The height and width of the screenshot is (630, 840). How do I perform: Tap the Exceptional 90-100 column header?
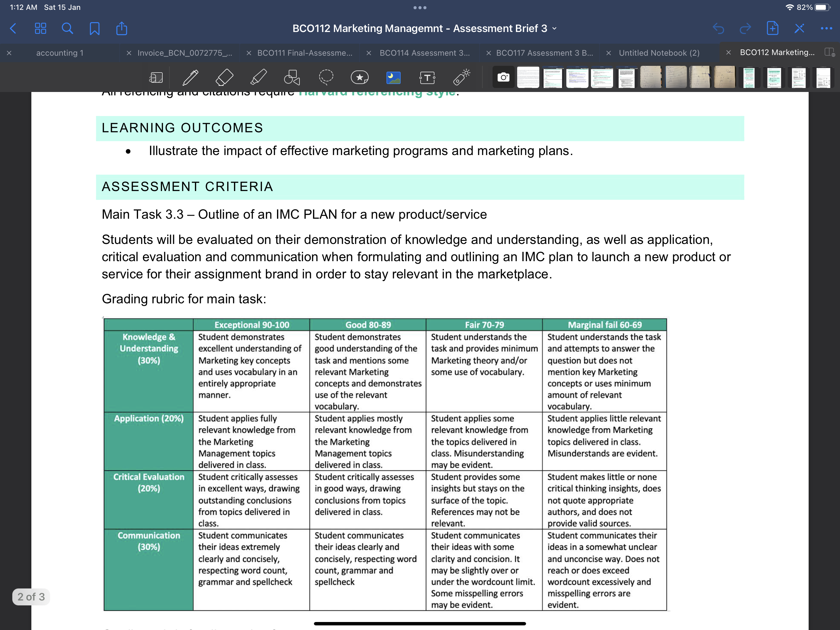click(x=252, y=325)
